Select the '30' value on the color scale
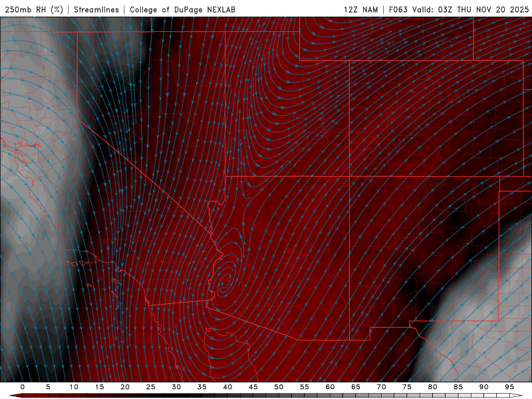The height and width of the screenshot is (399, 532). tap(176, 387)
